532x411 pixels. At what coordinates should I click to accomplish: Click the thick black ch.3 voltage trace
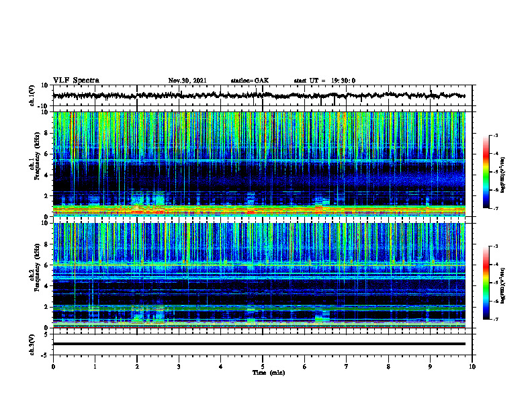pos(259,344)
